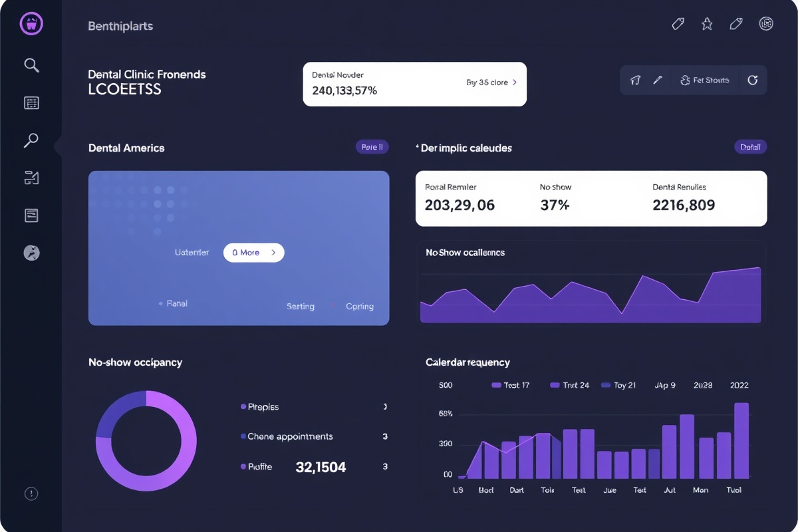Image resolution: width=798 pixels, height=532 pixels.
Task: Click the refresh icon in toolbar
Action: (x=753, y=80)
